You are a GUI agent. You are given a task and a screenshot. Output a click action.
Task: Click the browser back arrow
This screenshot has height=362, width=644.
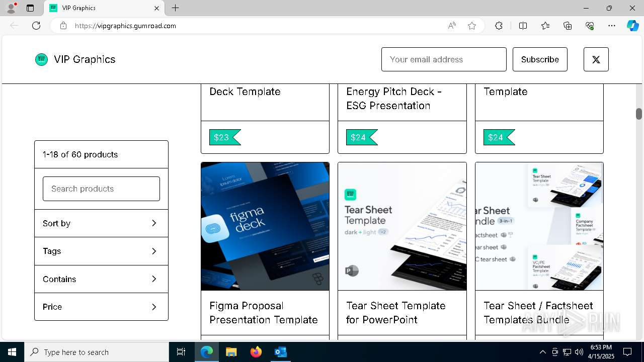[14, 26]
